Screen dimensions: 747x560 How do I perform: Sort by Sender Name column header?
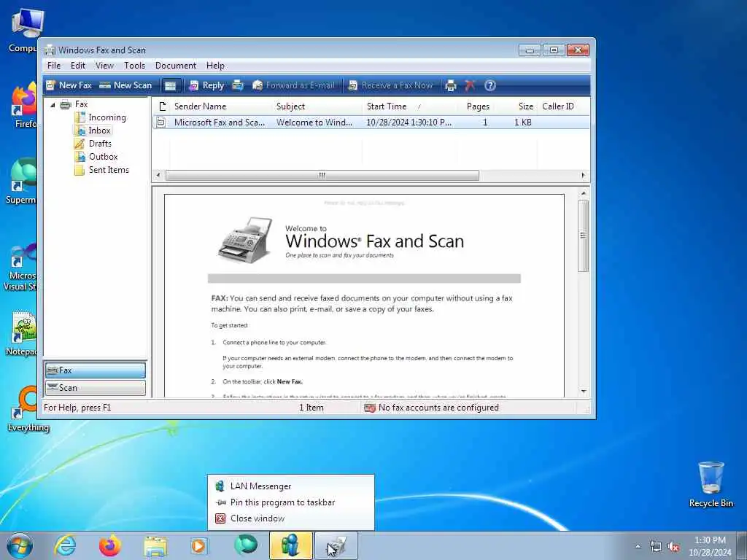click(220, 106)
